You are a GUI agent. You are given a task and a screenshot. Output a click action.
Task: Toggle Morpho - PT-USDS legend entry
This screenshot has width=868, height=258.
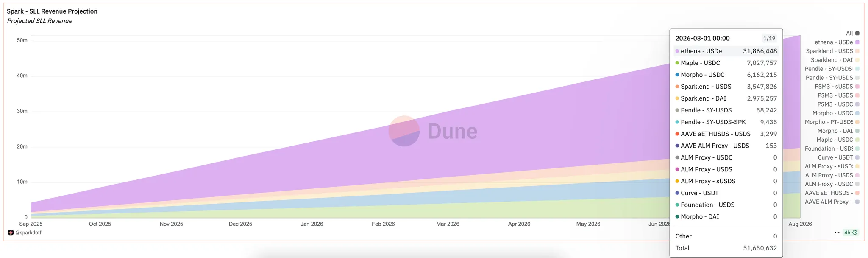click(x=829, y=122)
